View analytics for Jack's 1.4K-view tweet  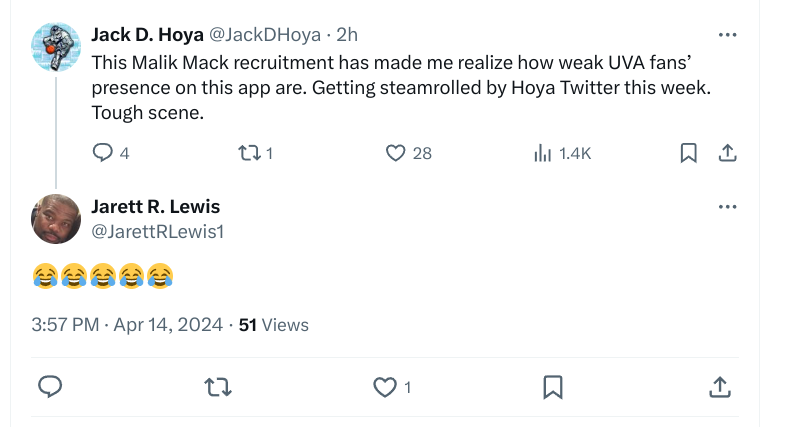click(x=543, y=153)
